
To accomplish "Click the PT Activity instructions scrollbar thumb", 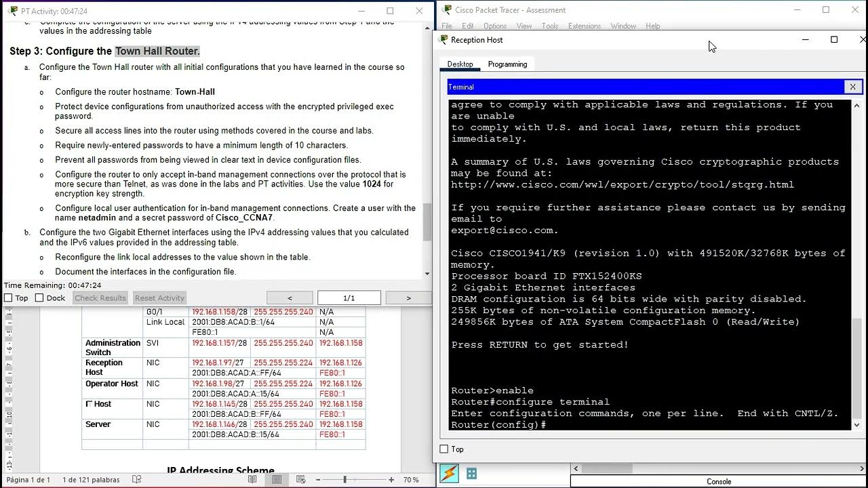I will [427, 222].
